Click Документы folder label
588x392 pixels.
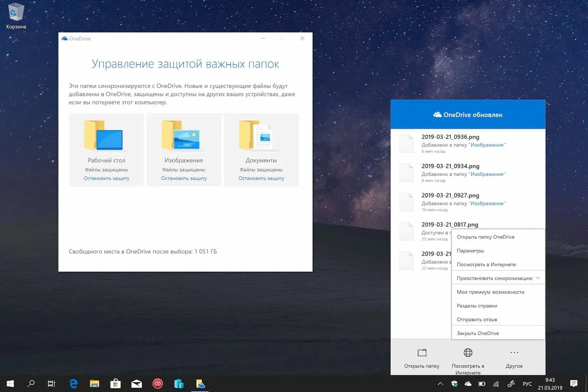coord(261,160)
